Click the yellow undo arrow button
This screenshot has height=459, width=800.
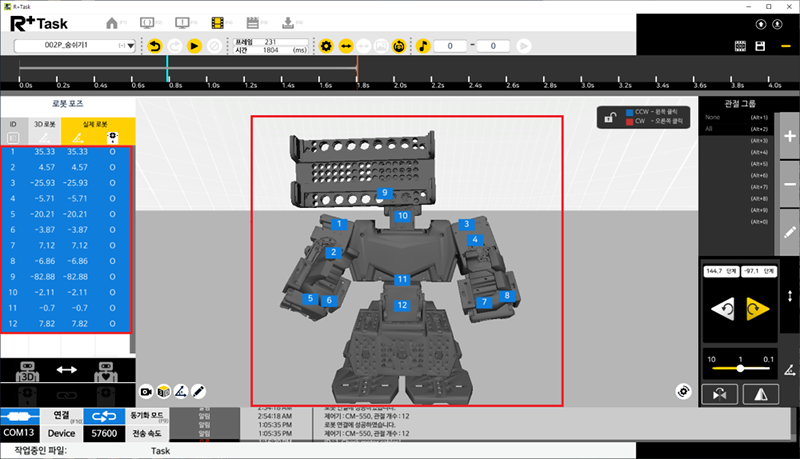click(x=154, y=46)
